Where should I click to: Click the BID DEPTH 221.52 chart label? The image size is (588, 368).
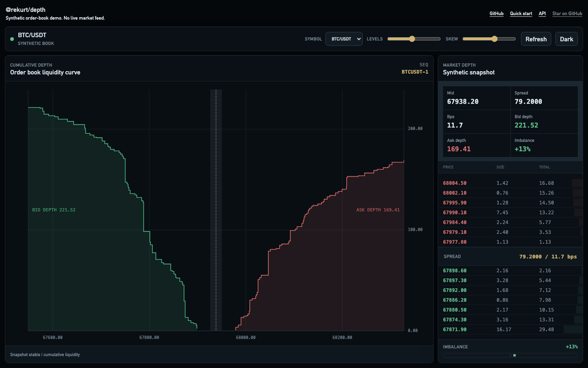(54, 210)
